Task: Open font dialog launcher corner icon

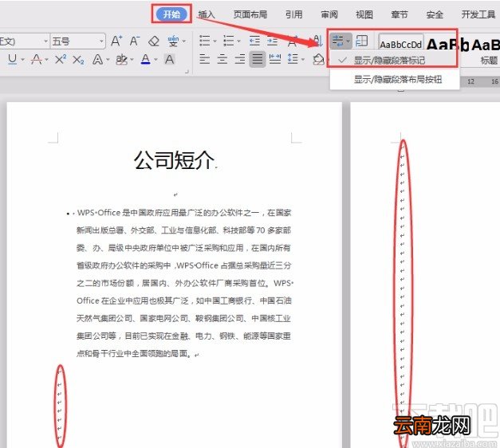Action: point(187,72)
